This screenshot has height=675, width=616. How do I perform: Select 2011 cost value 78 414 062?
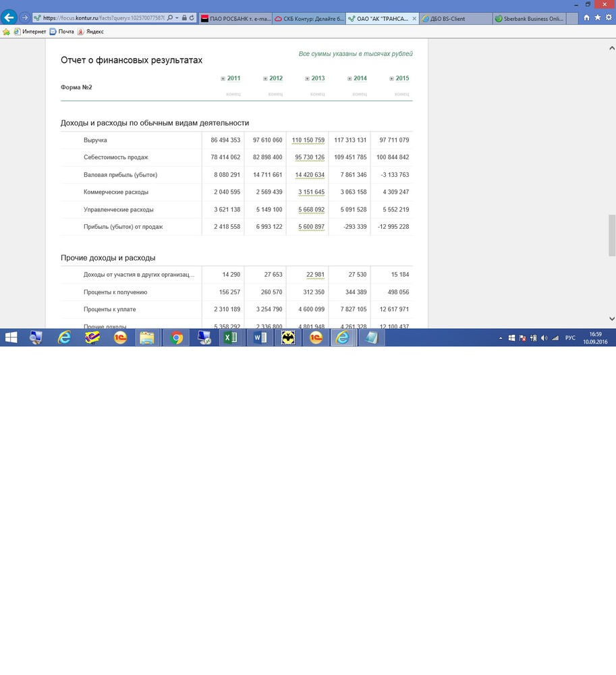click(225, 157)
